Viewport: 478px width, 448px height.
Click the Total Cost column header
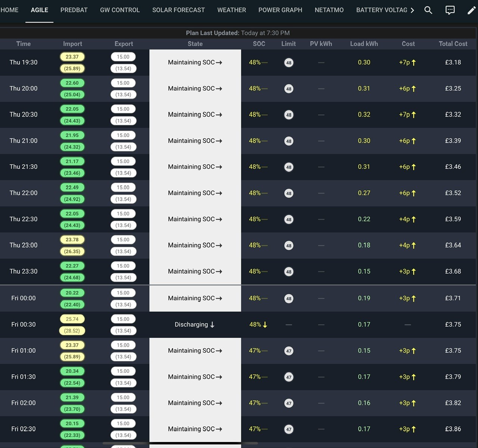click(x=453, y=44)
